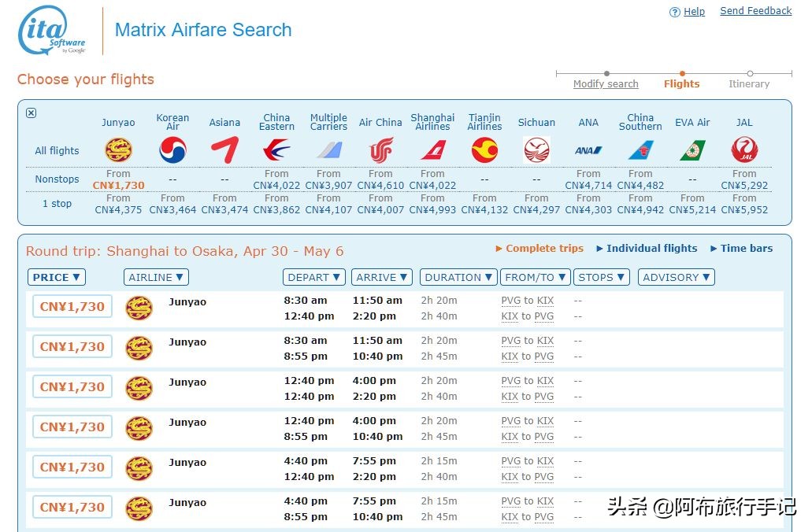Click Junyao logo in first result row
This screenshot has width=812, height=532.
click(x=139, y=308)
